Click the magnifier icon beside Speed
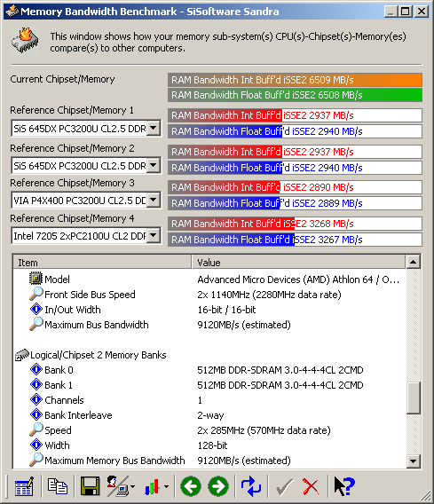This screenshot has width=434, height=504. coord(36,429)
